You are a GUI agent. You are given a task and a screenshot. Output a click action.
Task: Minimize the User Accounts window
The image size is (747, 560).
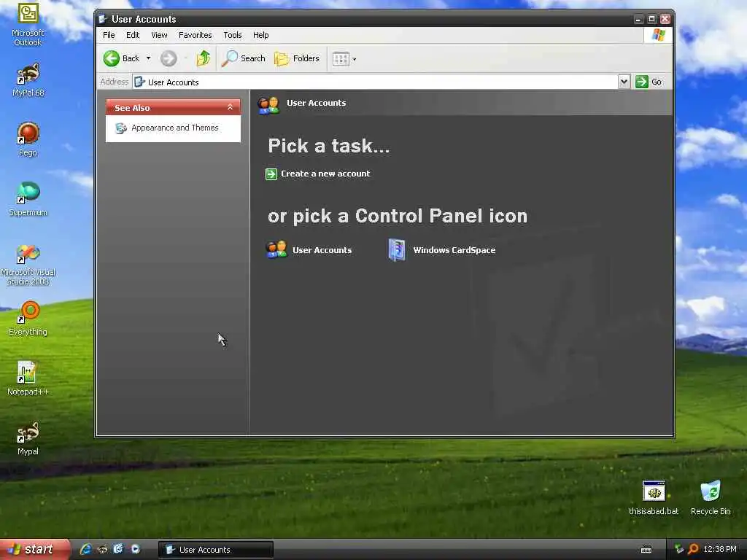click(x=638, y=19)
